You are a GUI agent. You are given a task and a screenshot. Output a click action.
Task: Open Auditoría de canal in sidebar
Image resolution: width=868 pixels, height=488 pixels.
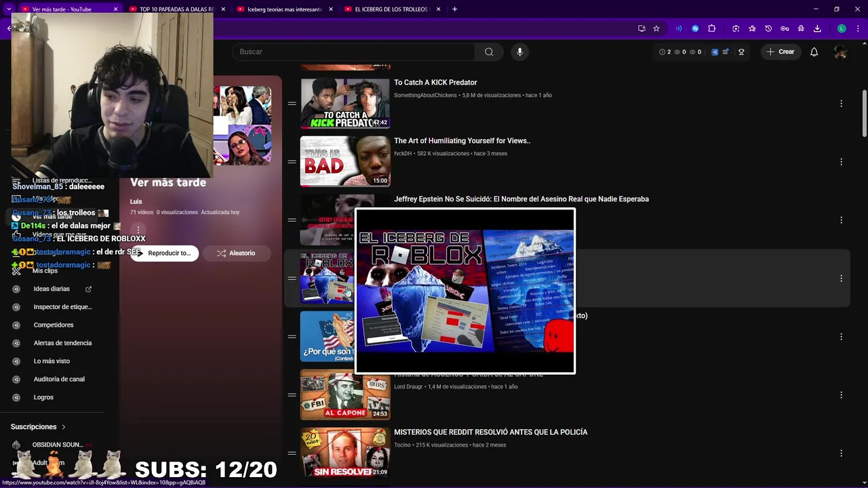[59, 379]
